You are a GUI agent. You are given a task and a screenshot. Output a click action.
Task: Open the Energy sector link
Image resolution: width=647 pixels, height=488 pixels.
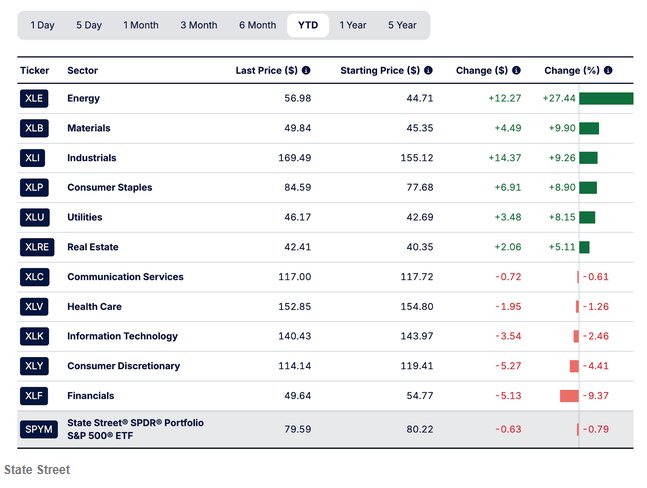pos(83,98)
